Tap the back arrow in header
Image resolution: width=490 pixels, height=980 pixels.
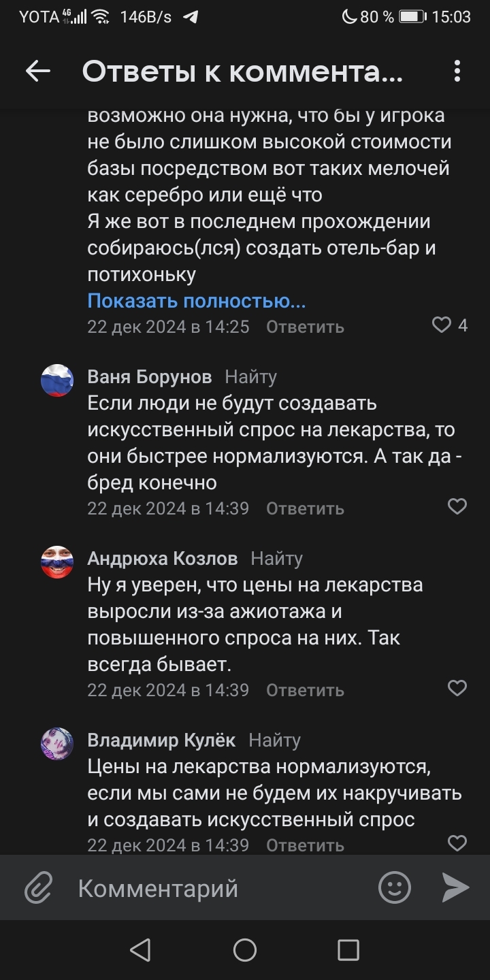38,71
